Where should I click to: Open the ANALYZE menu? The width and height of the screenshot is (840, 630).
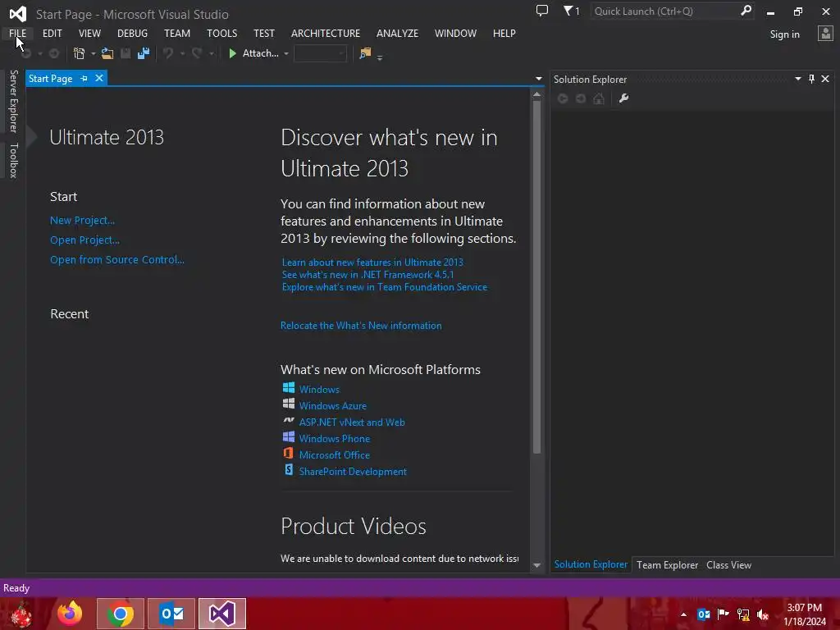pyautogui.click(x=398, y=33)
